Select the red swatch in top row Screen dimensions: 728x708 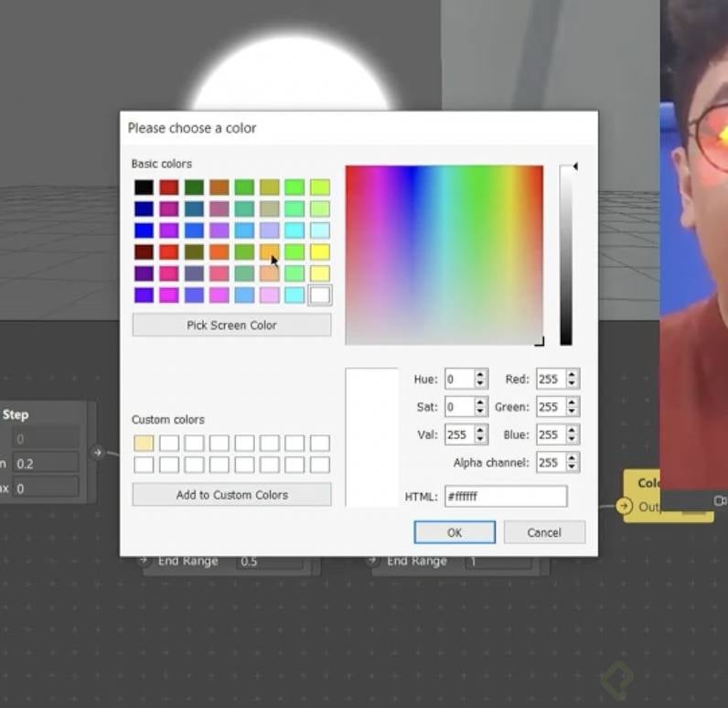169,188
